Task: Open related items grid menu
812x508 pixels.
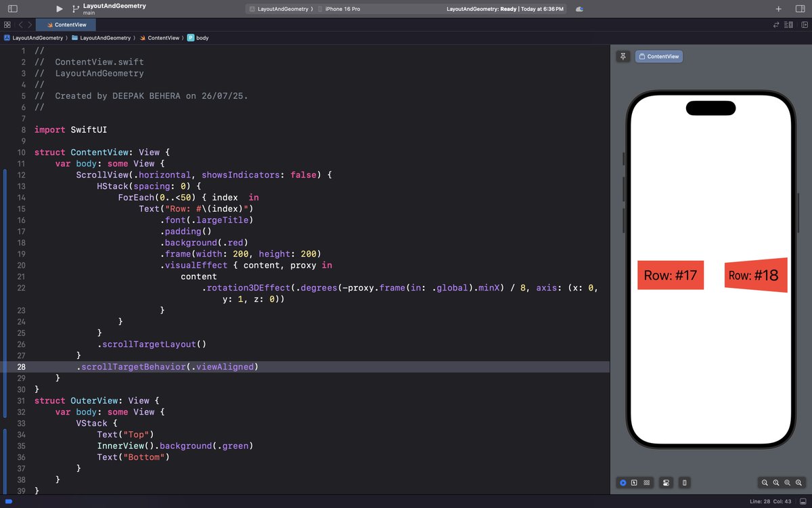Action: pos(7,24)
